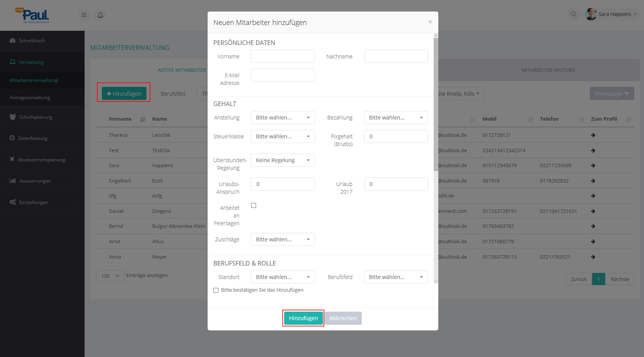This screenshot has height=357, width=644.
Task: Click teal Hinzufügen button in dialog
Action: pos(303,318)
